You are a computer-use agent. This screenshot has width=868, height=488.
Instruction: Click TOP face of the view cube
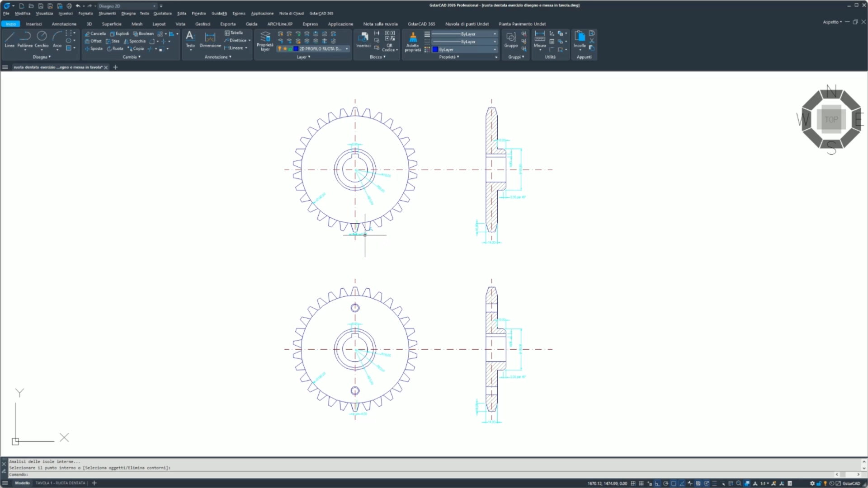tap(831, 120)
